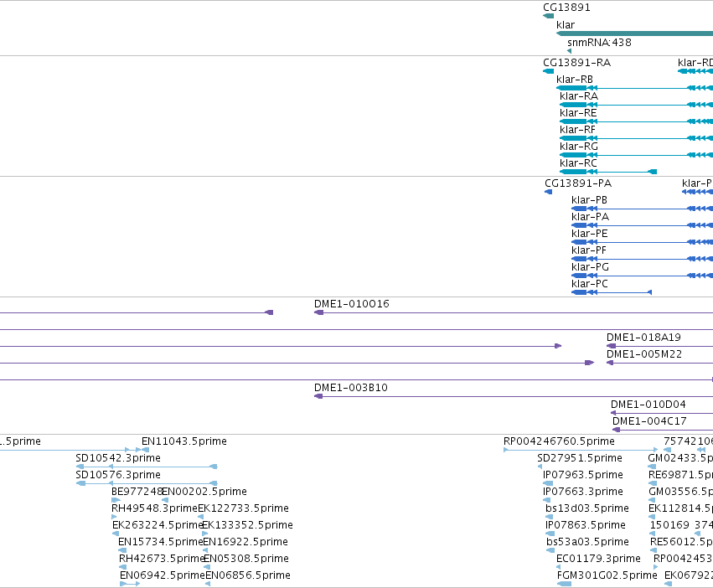Image resolution: width=713 pixels, height=588 pixels.
Task: Choose the EK133352.5prime EST label
Action: [x=247, y=525]
